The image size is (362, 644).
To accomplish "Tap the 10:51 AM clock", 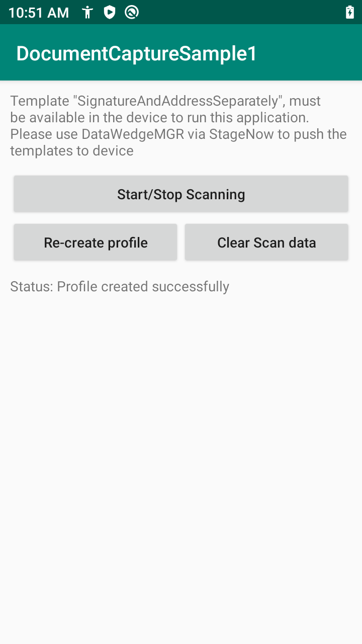I will pos(39,13).
